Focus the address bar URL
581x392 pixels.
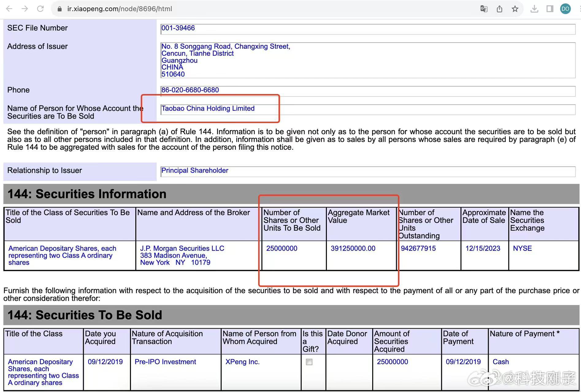120,9
